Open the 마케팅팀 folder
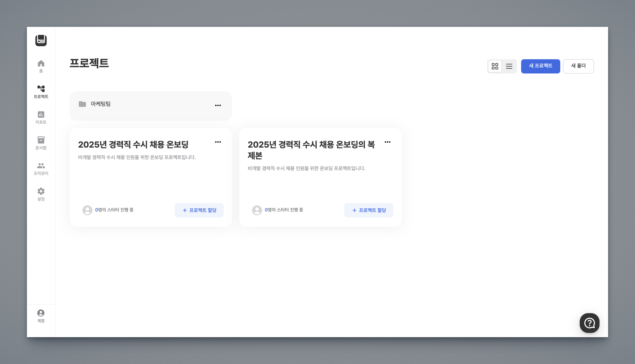Screen dimensions: 635x364 [x=100, y=104]
